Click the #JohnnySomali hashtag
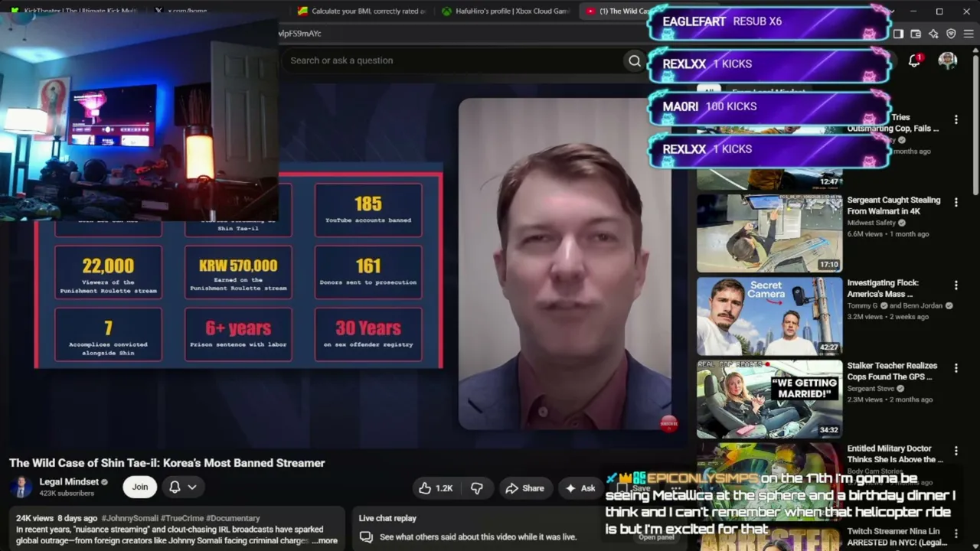Viewport: 980px width, 551px height. [x=129, y=518]
